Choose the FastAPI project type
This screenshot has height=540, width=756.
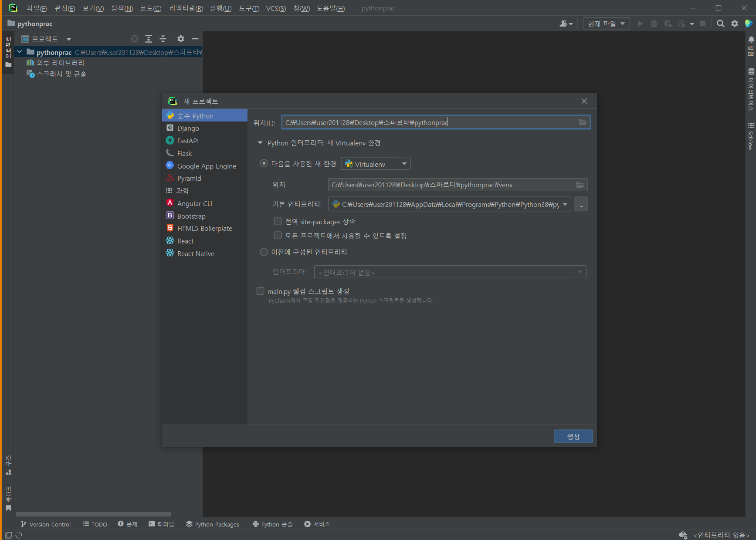pyautogui.click(x=204, y=141)
